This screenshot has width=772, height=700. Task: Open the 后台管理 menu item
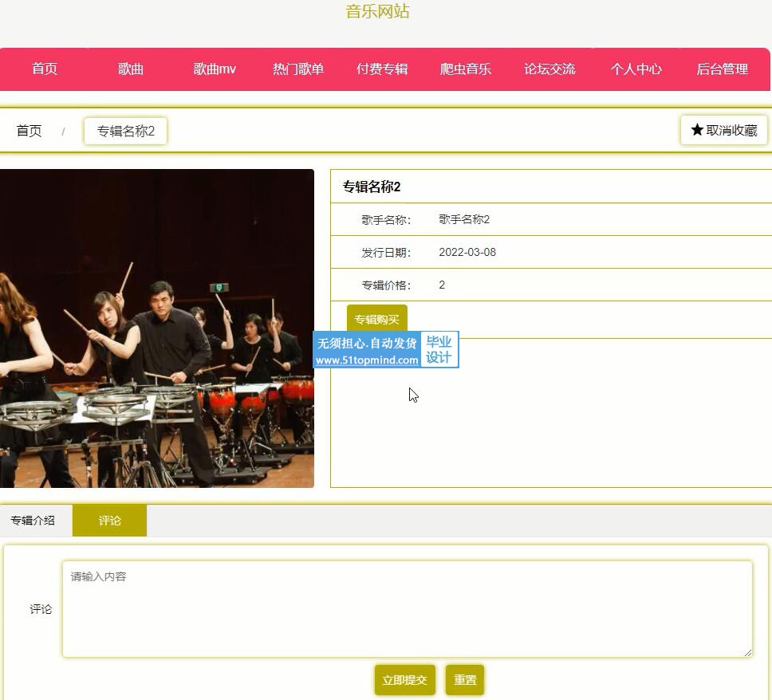pos(723,69)
